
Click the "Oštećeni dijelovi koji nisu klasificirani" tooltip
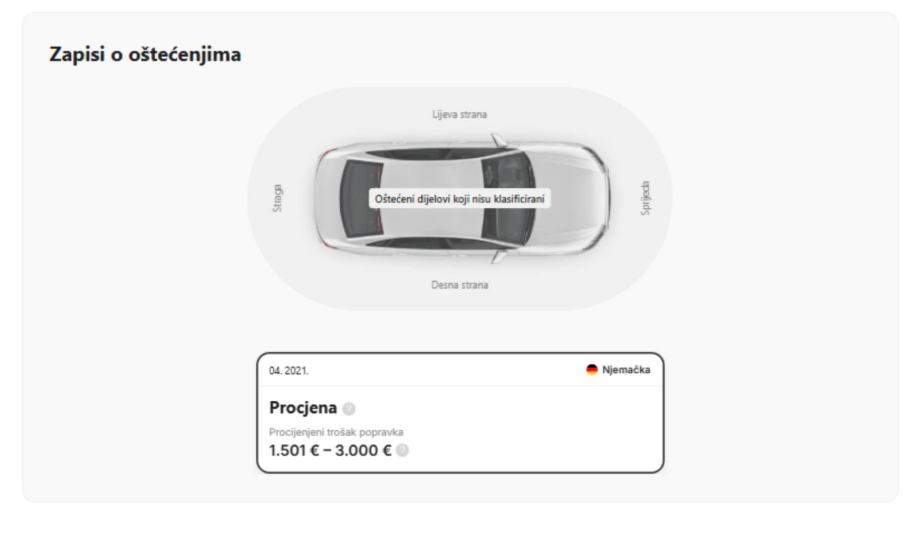(460, 199)
